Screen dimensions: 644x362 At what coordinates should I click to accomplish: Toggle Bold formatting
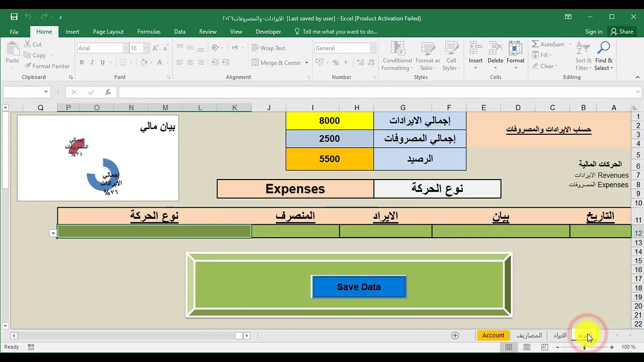82,62
